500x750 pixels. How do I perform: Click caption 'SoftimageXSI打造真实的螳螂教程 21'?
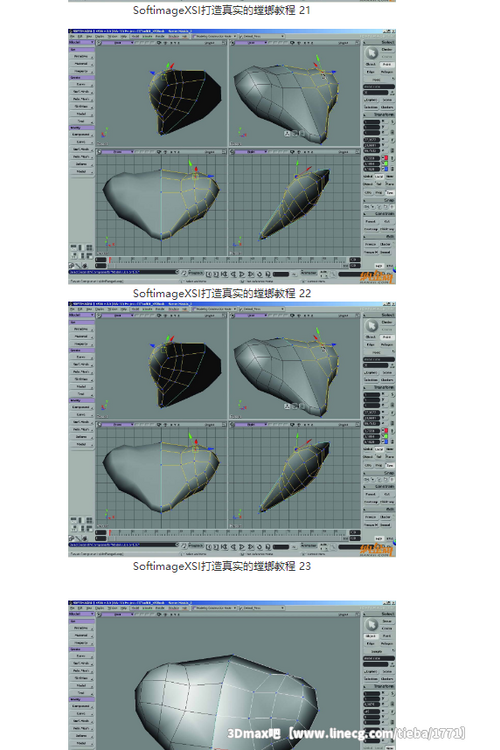(222, 10)
